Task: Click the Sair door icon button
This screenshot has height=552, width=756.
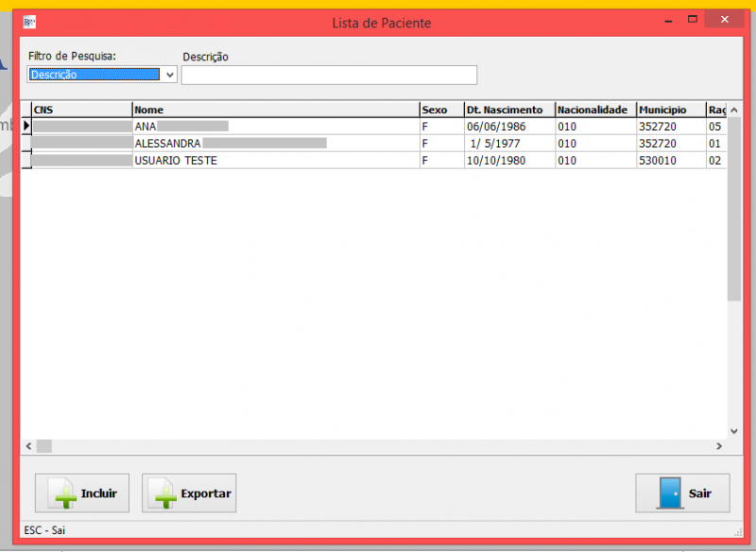Action: tap(682, 493)
